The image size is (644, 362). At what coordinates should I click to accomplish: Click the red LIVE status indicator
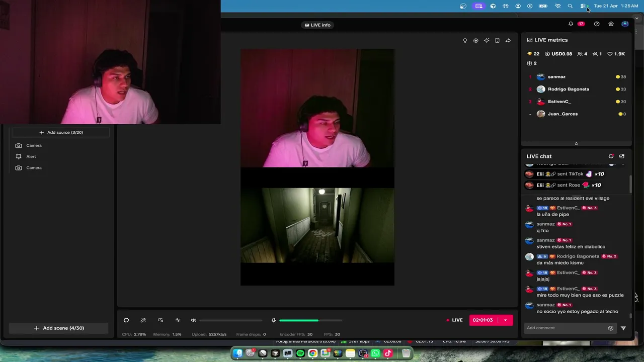coord(455,320)
